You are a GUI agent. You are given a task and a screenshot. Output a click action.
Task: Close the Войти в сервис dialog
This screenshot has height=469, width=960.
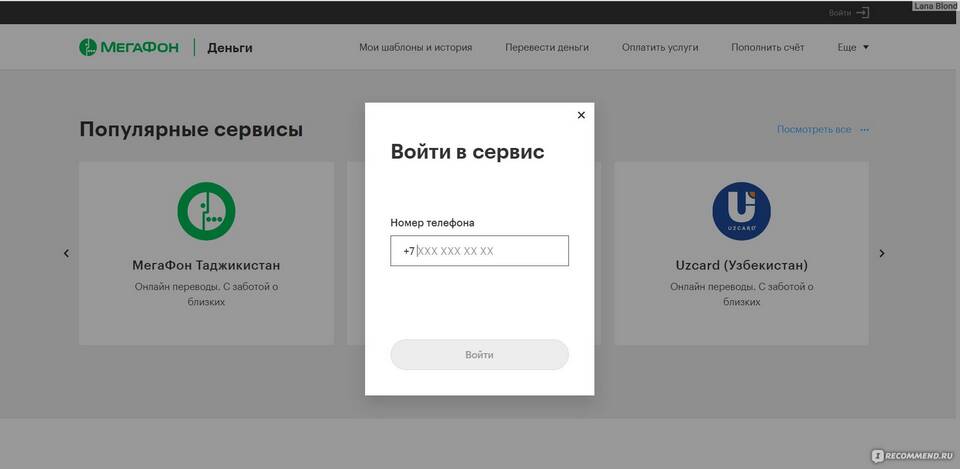(x=581, y=115)
